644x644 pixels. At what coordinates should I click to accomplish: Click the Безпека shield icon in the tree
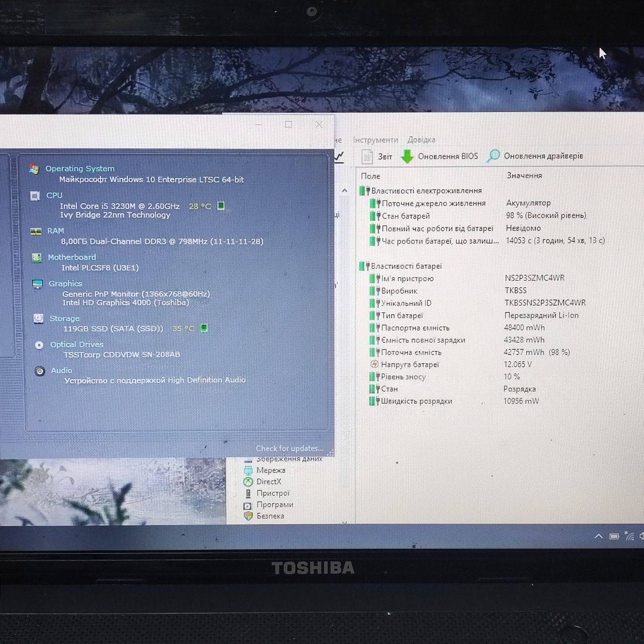point(248,516)
